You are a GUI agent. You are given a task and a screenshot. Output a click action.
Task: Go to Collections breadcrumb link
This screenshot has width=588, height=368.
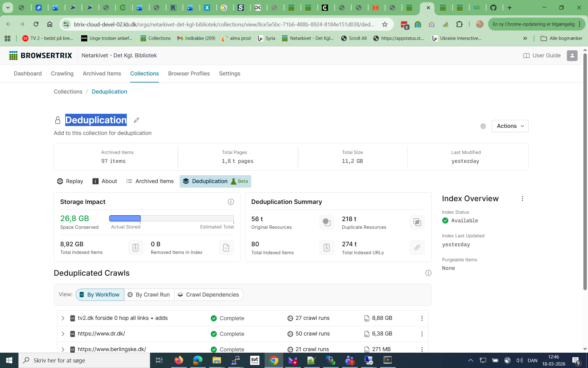coord(68,92)
